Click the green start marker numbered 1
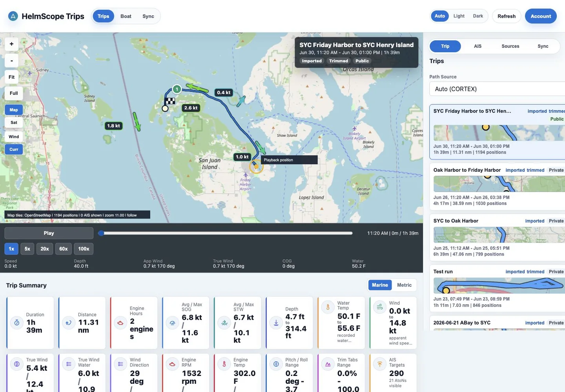 [x=177, y=89]
